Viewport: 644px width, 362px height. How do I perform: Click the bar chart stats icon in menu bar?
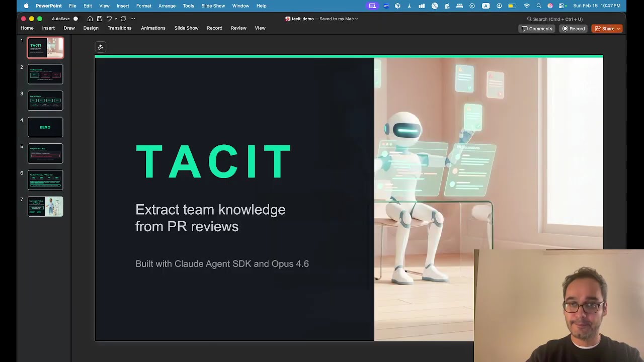(422, 6)
